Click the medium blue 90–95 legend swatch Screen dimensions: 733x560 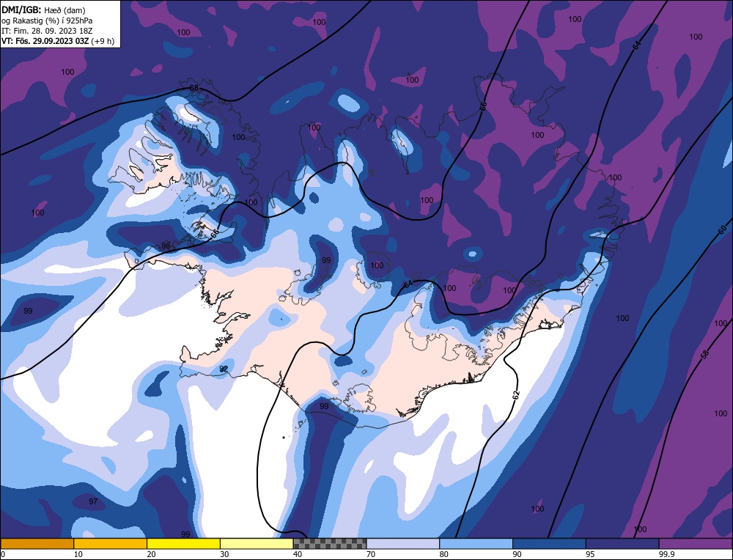(x=549, y=544)
